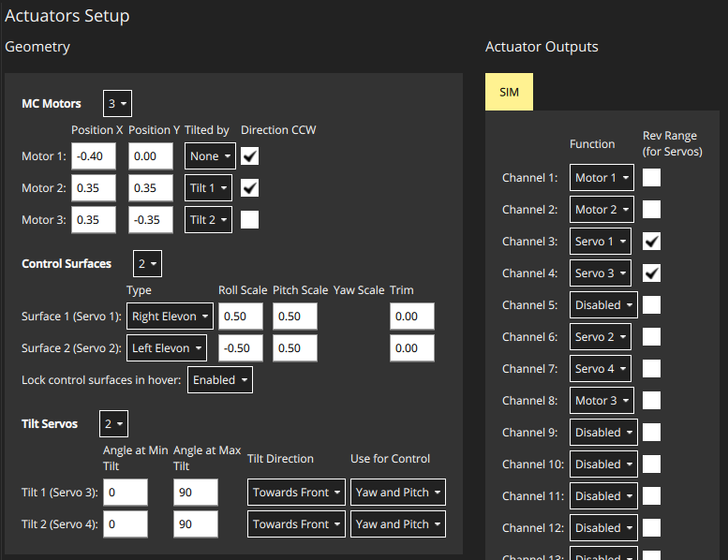Edit Tilt 1 Angle at Max Tilt
Image resolution: width=728 pixels, height=560 pixels.
point(196,493)
